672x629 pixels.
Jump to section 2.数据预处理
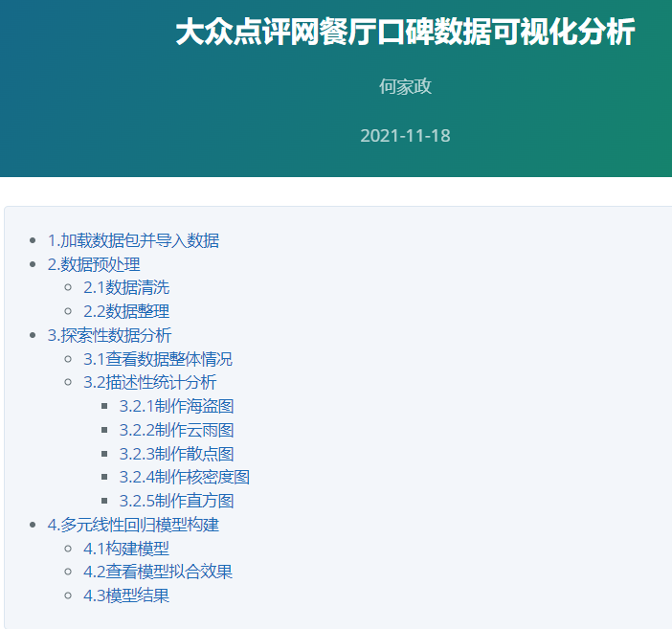(94, 264)
